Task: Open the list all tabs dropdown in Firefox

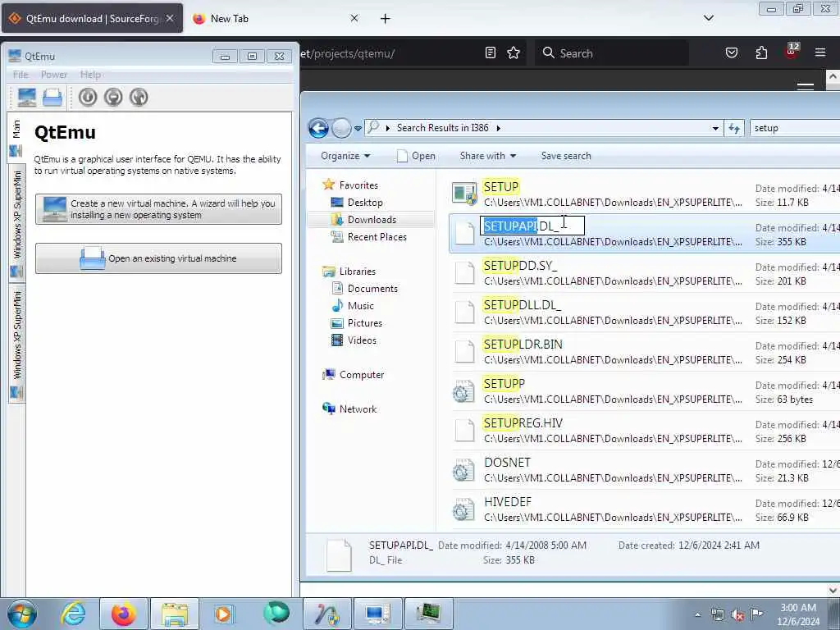Action: pyautogui.click(x=708, y=18)
